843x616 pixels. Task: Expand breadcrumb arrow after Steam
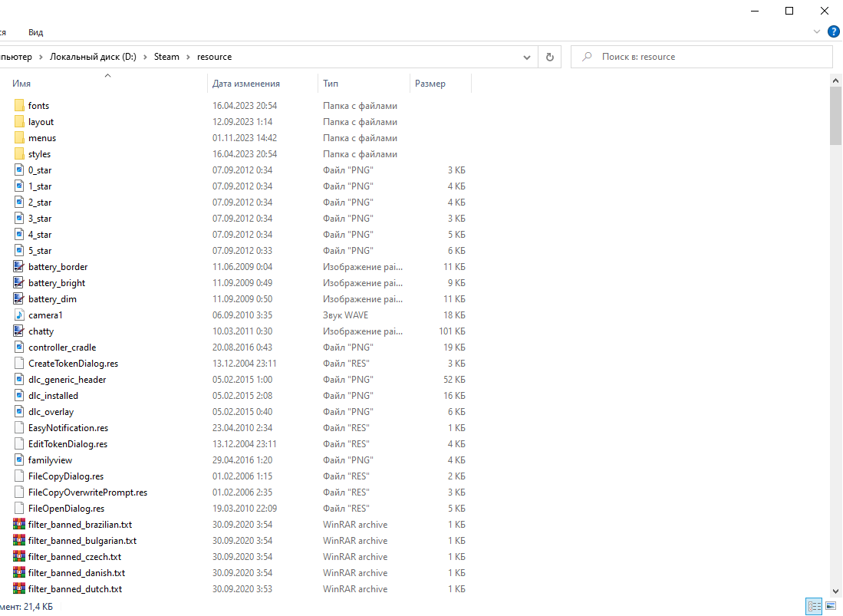tap(188, 57)
